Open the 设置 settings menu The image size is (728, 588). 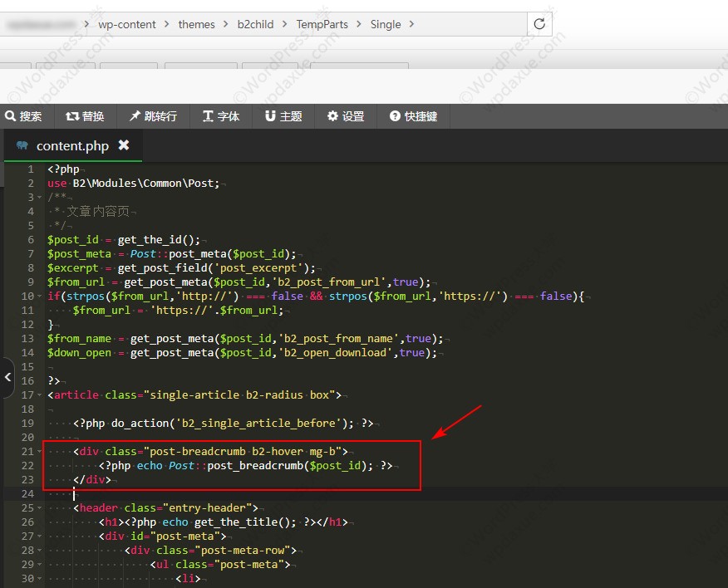346,116
